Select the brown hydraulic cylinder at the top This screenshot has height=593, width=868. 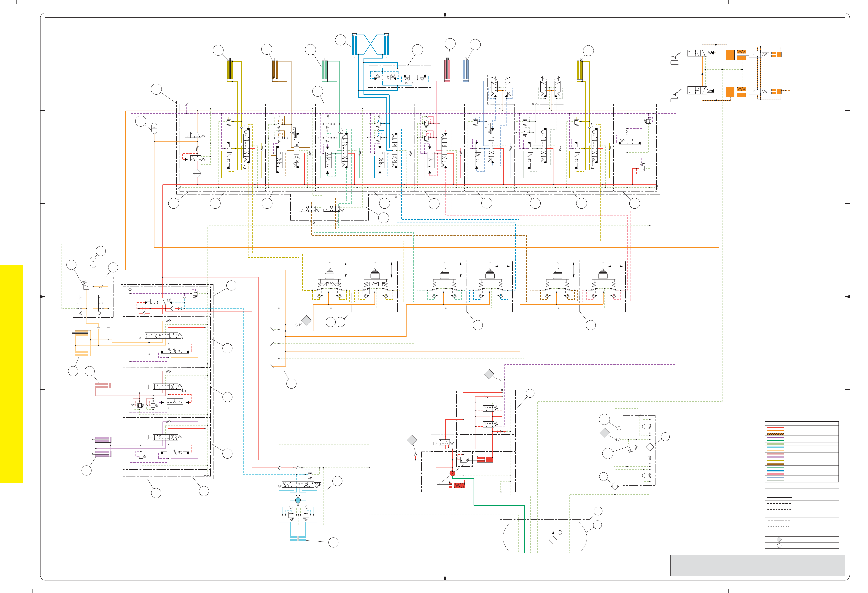click(x=275, y=70)
